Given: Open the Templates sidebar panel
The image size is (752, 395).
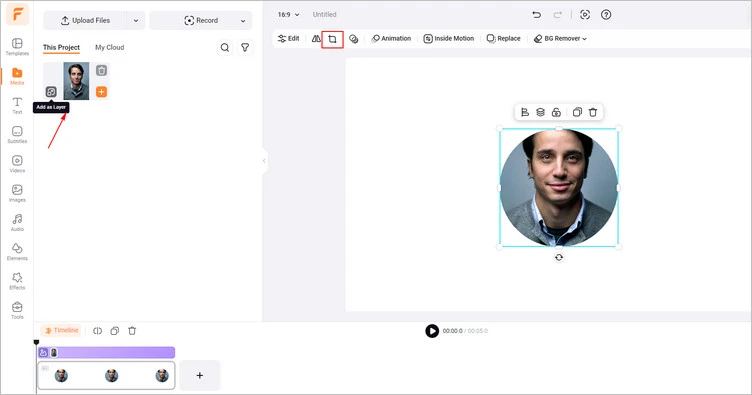Looking at the screenshot, I should click(17, 47).
